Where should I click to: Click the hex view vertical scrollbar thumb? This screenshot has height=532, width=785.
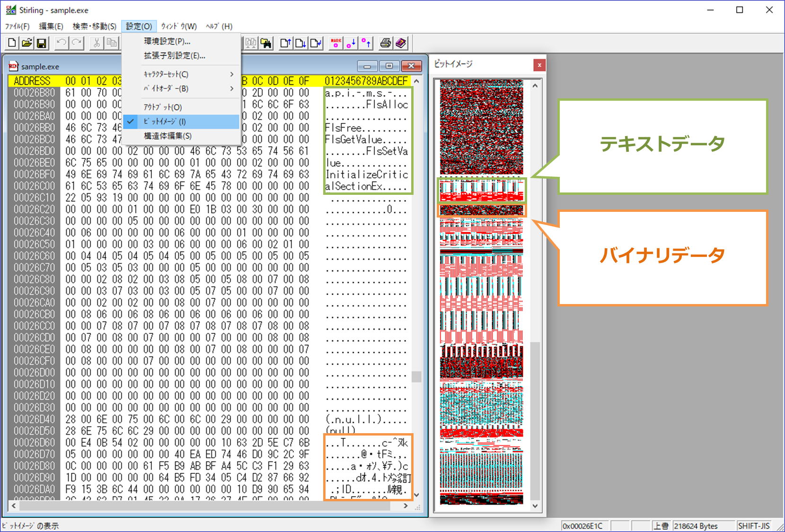[x=416, y=376]
